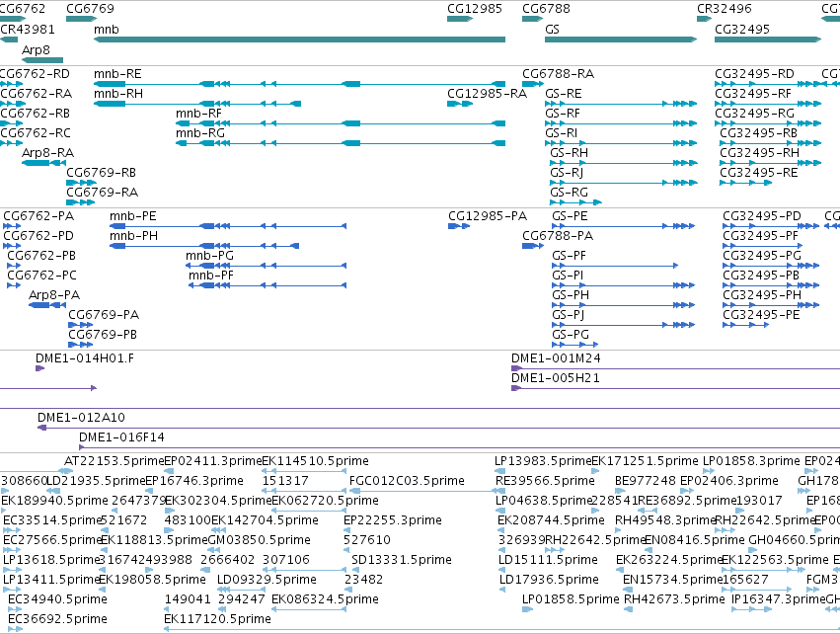This screenshot has height=634, width=840.
Task: Select the CG32495 gene bar
Action: pyautogui.click(x=768, y=40)
